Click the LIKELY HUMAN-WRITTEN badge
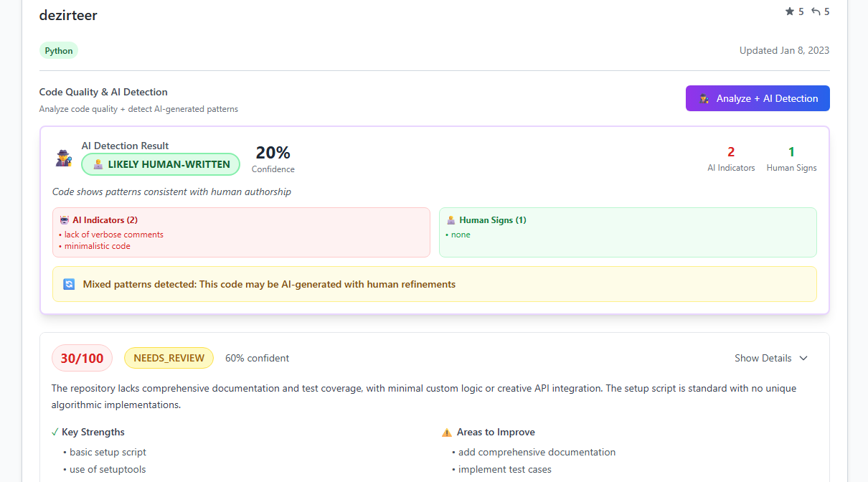The width and height of the screenshot is (868, 482). point(161,164)
